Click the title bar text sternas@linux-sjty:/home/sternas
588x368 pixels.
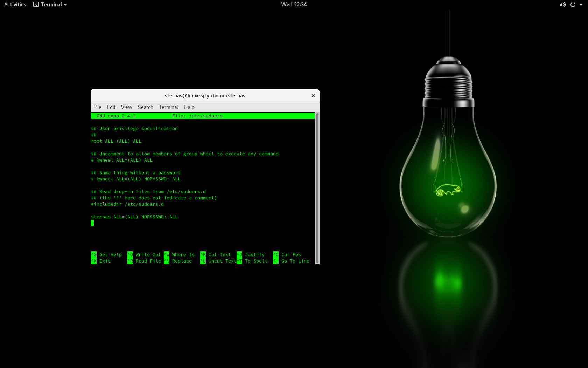pyautogui.click(x=205, y=96)
